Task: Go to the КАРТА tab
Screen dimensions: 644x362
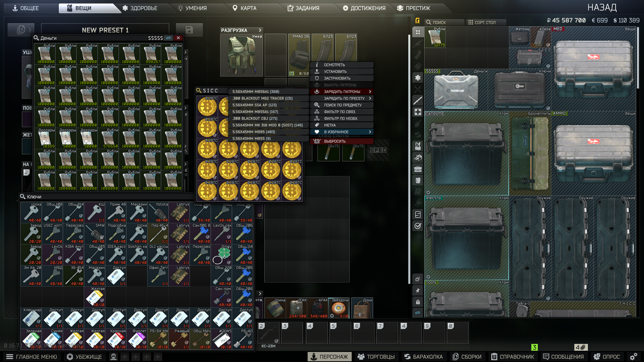Action: coord(245,8)
